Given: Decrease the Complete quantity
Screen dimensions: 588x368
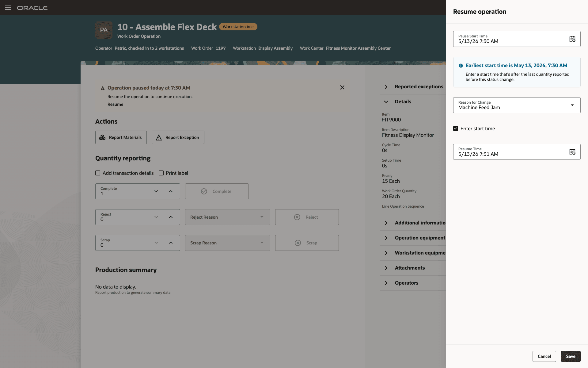Looking at the screenshot, I should (x=156, y=191).
